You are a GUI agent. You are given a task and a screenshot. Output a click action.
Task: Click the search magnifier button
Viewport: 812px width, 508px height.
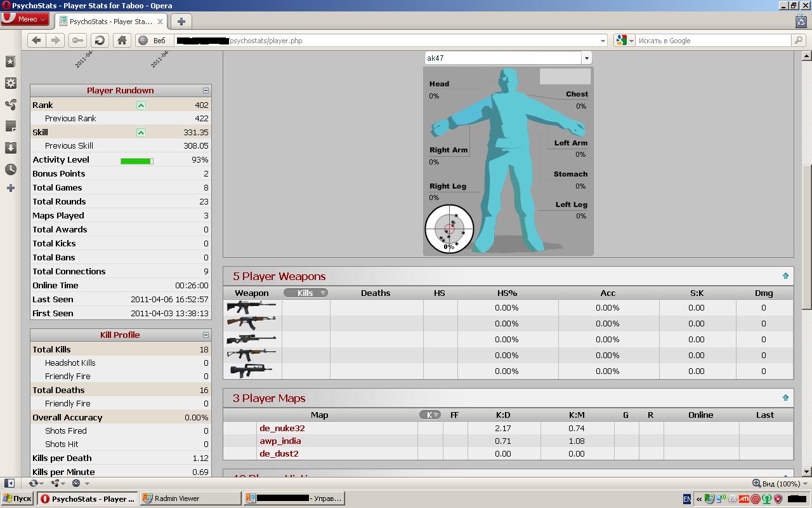[799, 40]
